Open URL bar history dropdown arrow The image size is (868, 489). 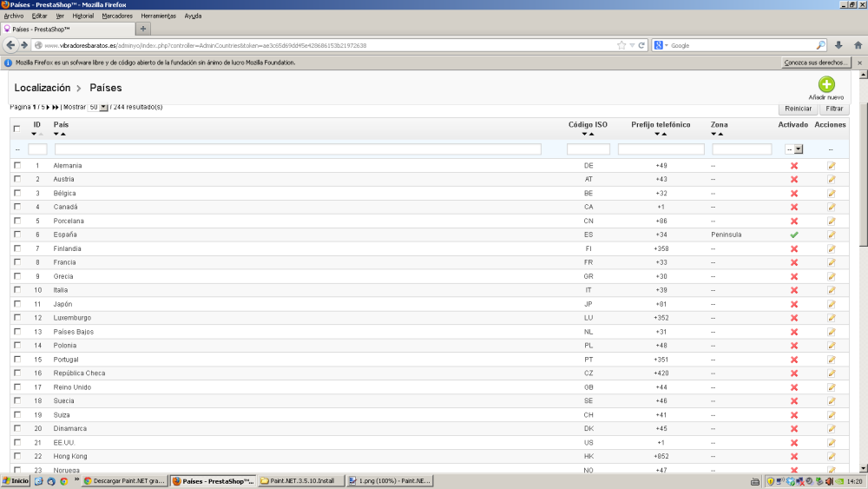tap(632, 45)
